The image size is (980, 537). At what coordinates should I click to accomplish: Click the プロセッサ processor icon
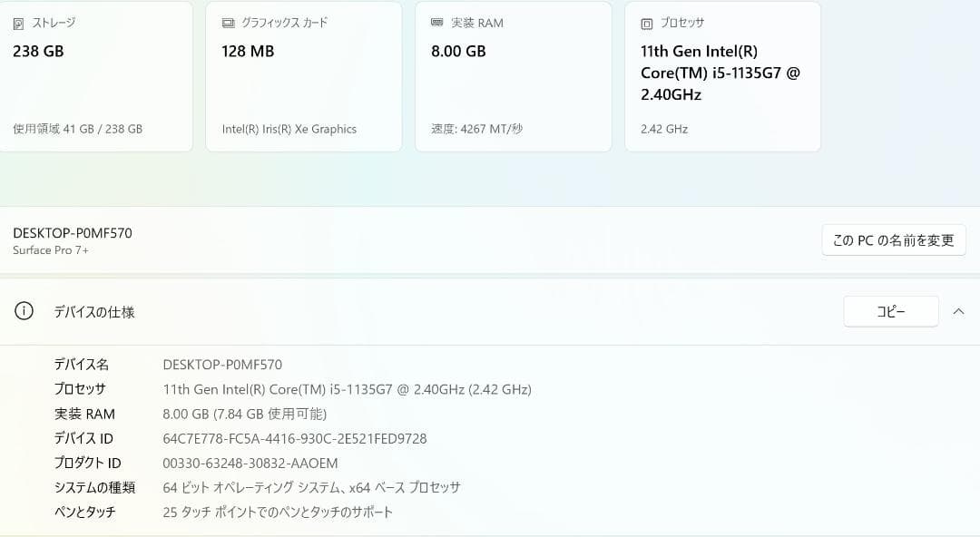tap(647, 23)
